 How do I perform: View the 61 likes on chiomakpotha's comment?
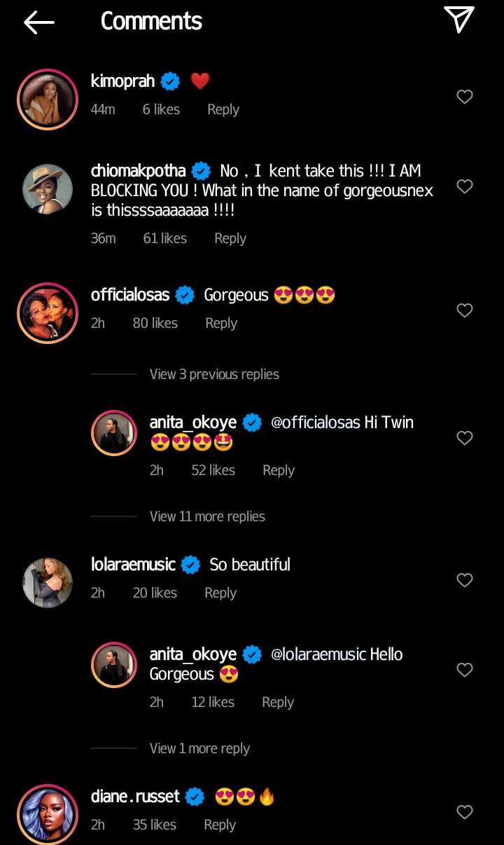point(164,238)
